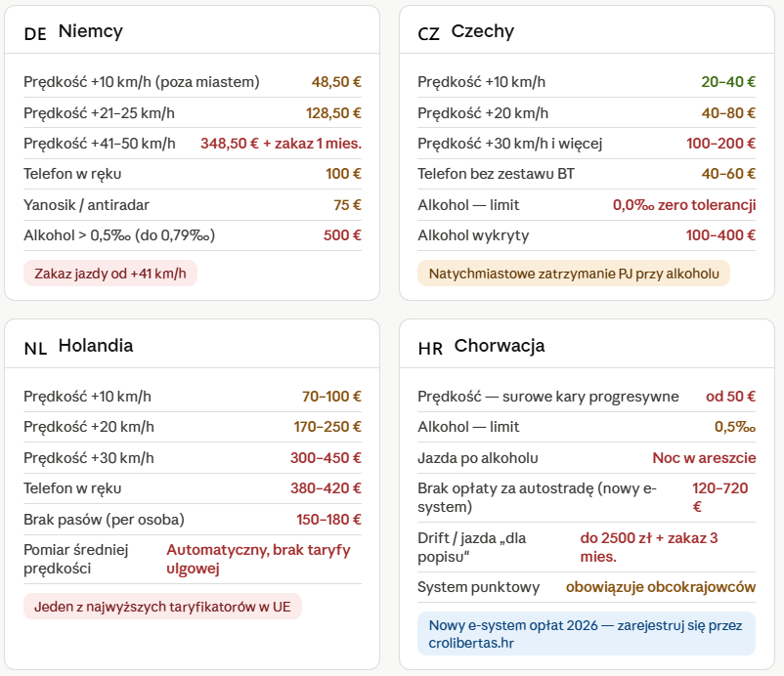Click the DE country code icon
The image size is (784, 676).
tap(35, 34)
